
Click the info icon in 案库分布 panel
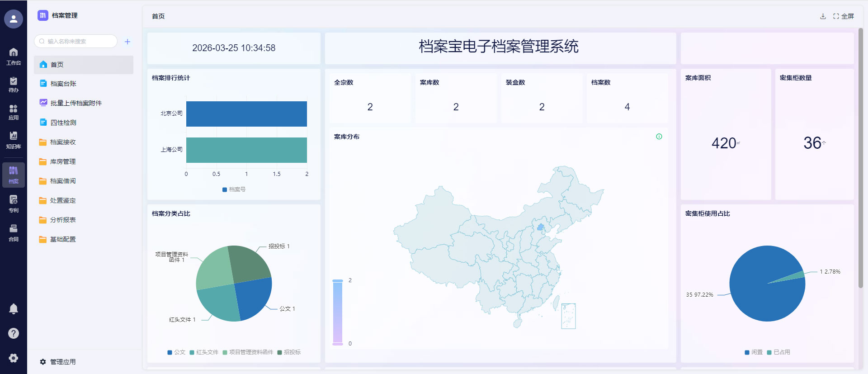[x=659, y=137]
